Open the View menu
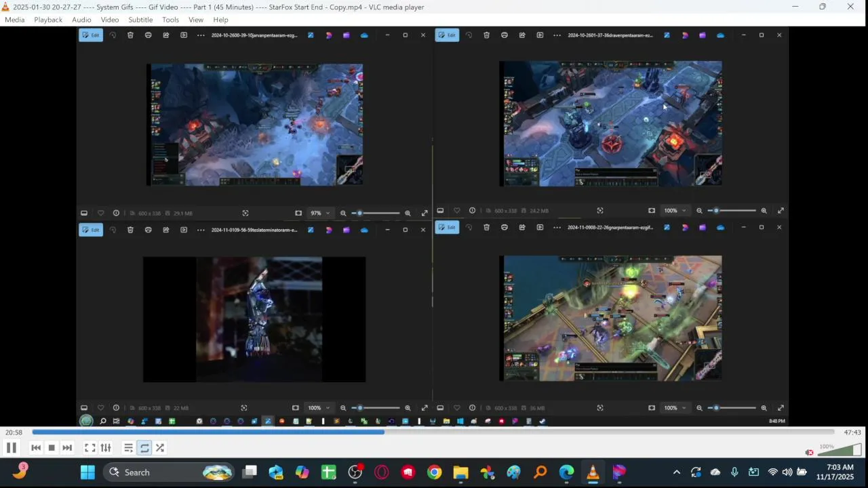The height and width of the screenshot is (488, 868). 196,20
